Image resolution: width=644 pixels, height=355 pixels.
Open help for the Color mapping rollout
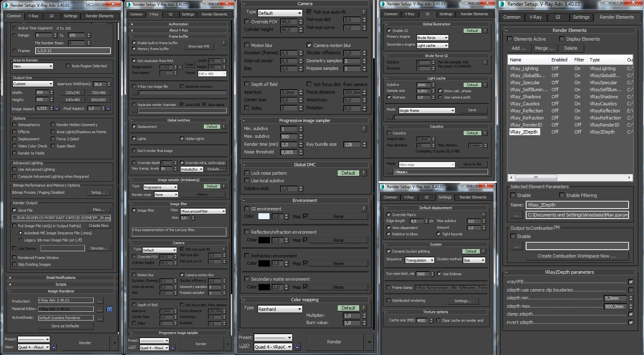tap(364, 308)
